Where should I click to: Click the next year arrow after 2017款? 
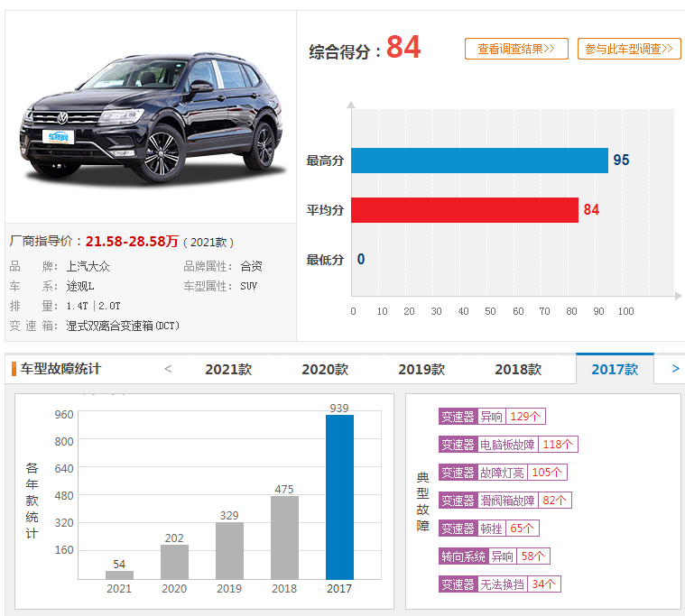(x=675, y=369)
